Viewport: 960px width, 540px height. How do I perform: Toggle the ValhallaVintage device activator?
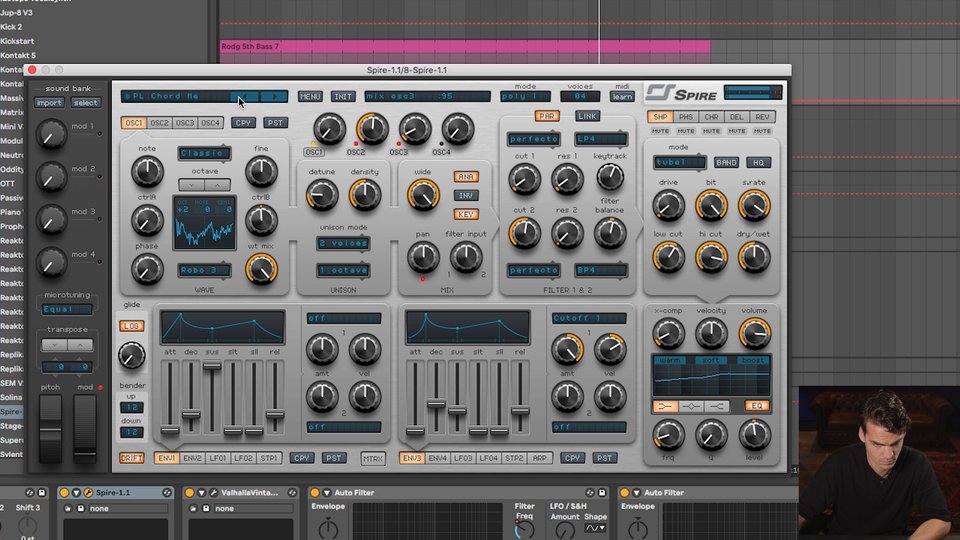click(190, 492)
